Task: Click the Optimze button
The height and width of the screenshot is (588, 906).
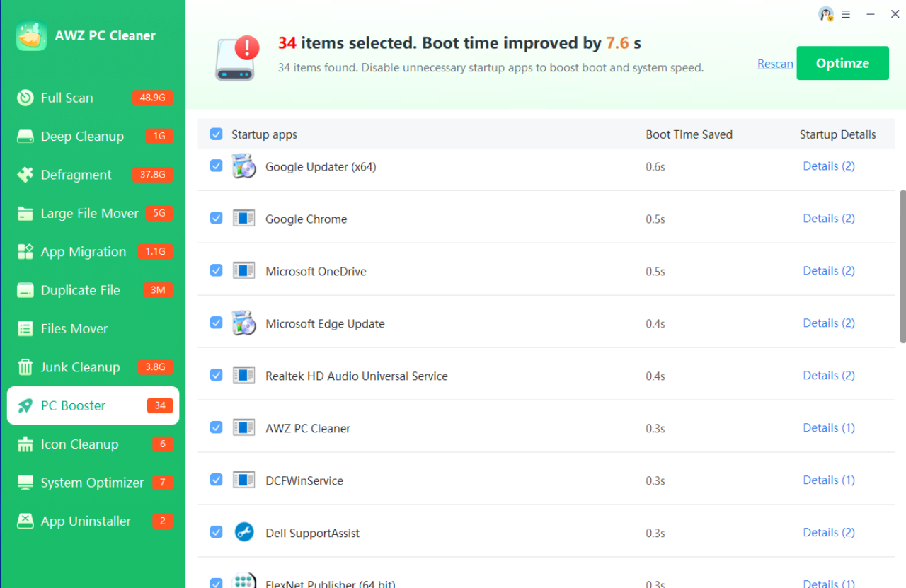Action: tap(842, 63)
